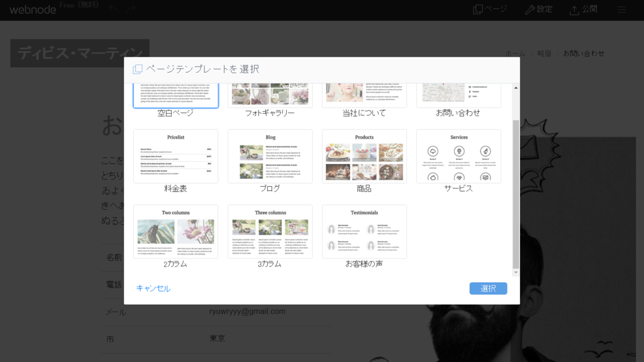Choose the Pricelist 料金表 template
The width and height of the screenshot is (644, 362).
click(176, 156)
